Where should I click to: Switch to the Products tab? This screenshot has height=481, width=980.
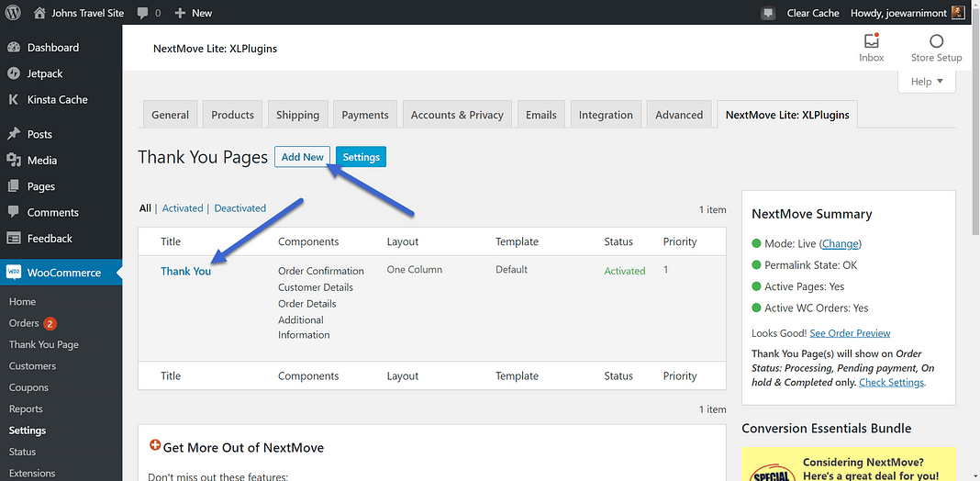[232, 115]
